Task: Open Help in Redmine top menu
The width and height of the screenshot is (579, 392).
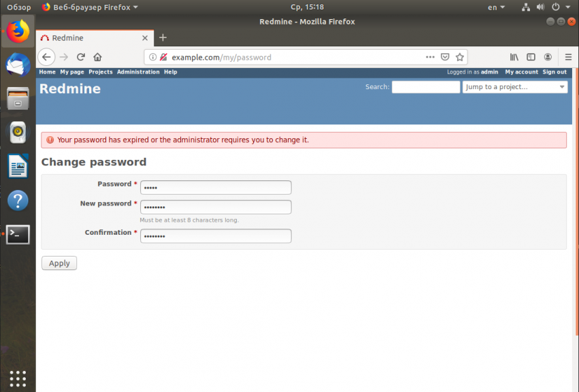Action: [171, 72]
